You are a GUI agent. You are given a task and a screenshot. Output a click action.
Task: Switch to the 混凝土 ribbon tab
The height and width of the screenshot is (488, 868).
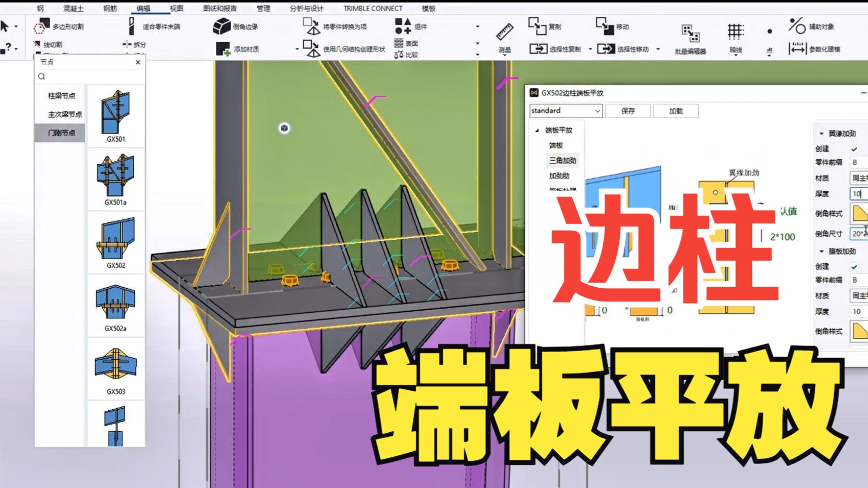(73, 8)
